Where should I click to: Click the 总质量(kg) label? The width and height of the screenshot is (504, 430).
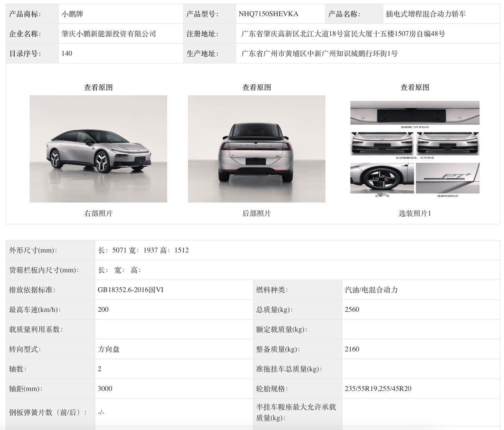click(275, 310)
